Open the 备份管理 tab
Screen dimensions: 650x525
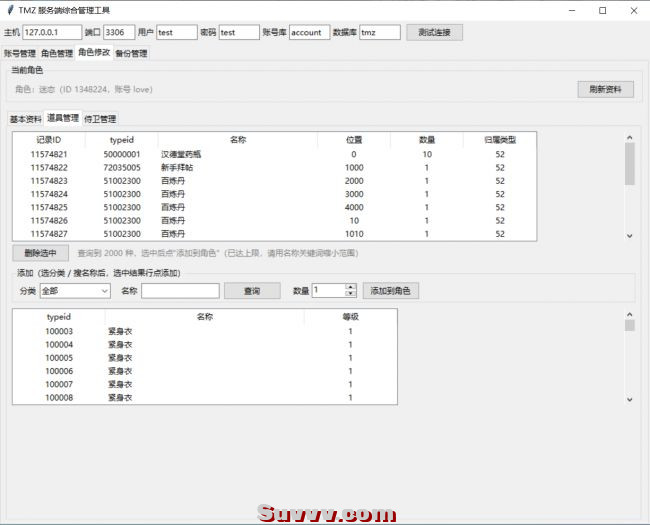tap(131, 53)
